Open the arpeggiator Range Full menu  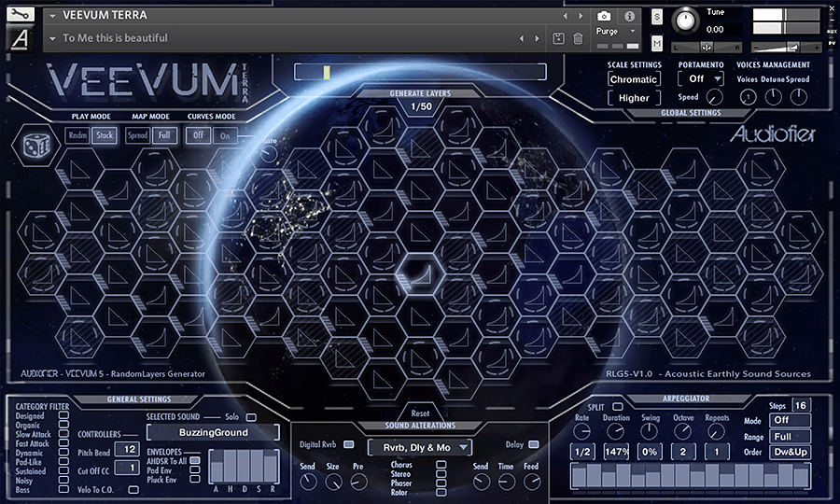pyautogui.click(x=791, y=437)
